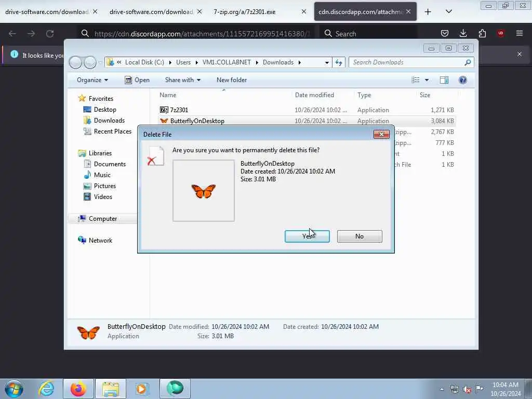532x399 pixels.
Task: Confirm deletion with the Yes button
Action: pos(307,236)
